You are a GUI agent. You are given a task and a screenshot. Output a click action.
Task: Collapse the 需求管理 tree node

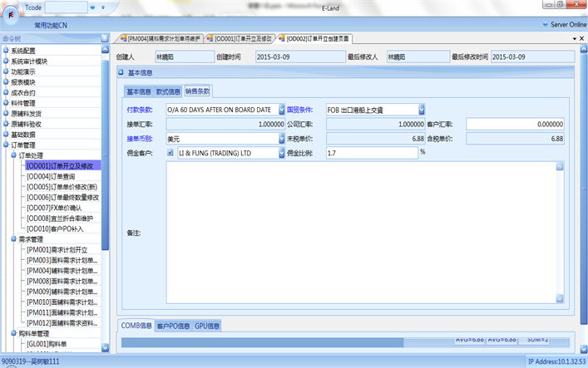(x=13, y=238)
